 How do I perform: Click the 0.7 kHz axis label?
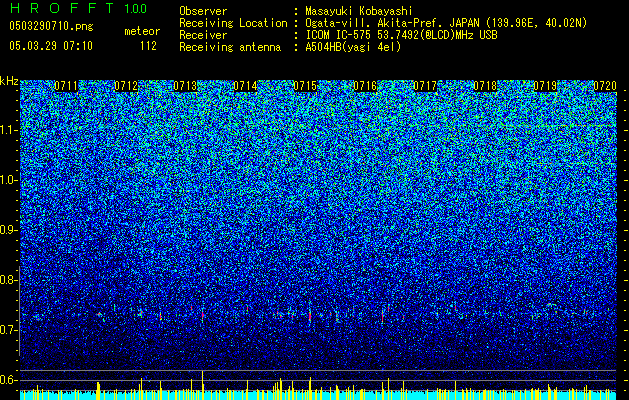(x=8, y=330)
